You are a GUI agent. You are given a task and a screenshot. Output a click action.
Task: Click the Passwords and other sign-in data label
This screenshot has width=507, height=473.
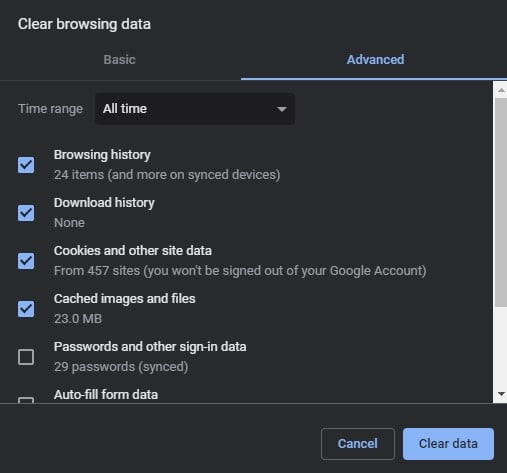[x=150, y=347]
